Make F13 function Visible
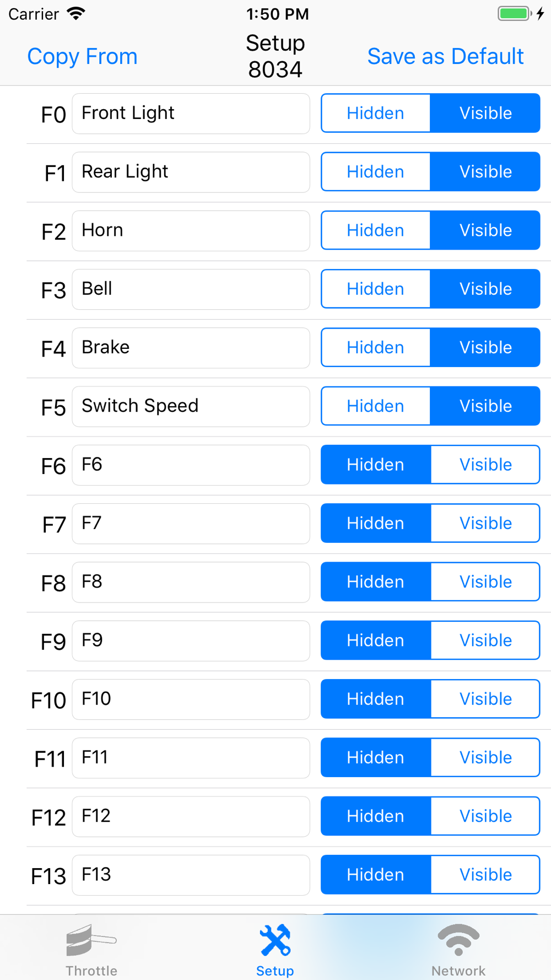 (485, 875)
